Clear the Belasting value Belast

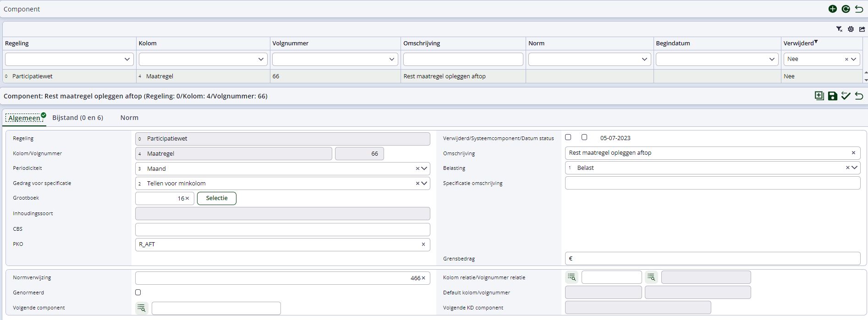[x=848, y=168]
